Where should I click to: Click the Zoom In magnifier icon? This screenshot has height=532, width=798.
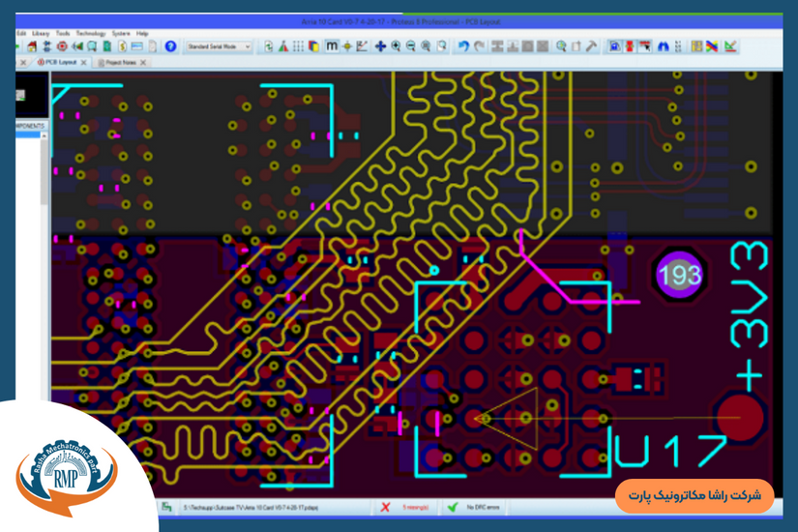396,45
